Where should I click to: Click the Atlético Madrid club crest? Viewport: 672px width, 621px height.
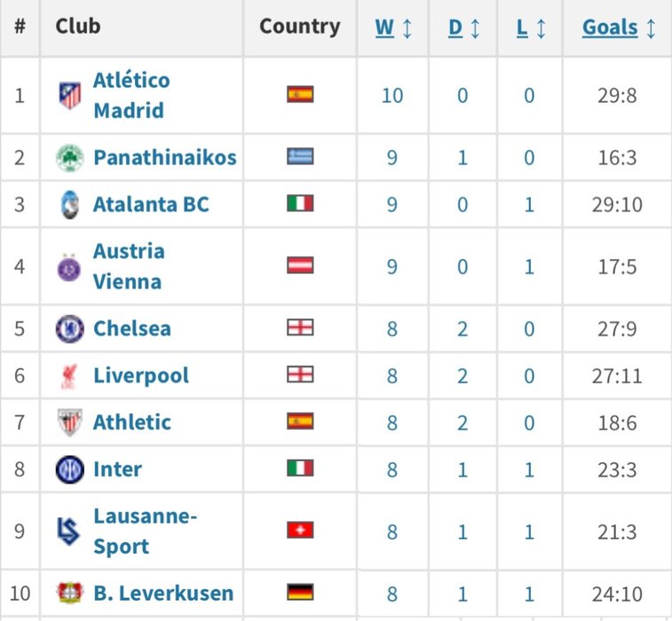tap(69, 95)
